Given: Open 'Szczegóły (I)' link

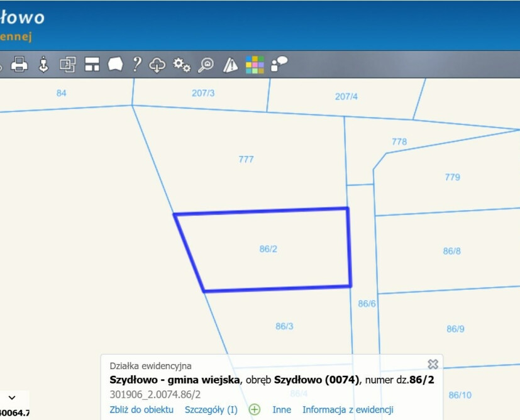Looking at the screenshot, I should 211,410.
